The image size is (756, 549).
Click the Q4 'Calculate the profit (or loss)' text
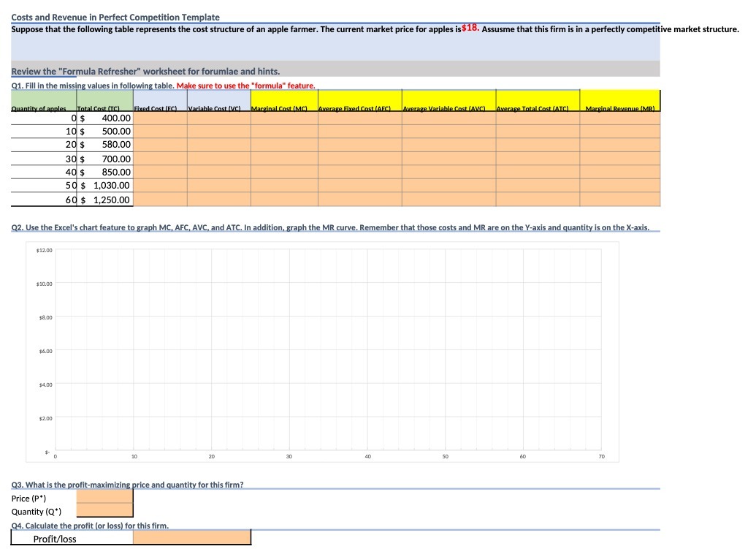coord(90,526)
